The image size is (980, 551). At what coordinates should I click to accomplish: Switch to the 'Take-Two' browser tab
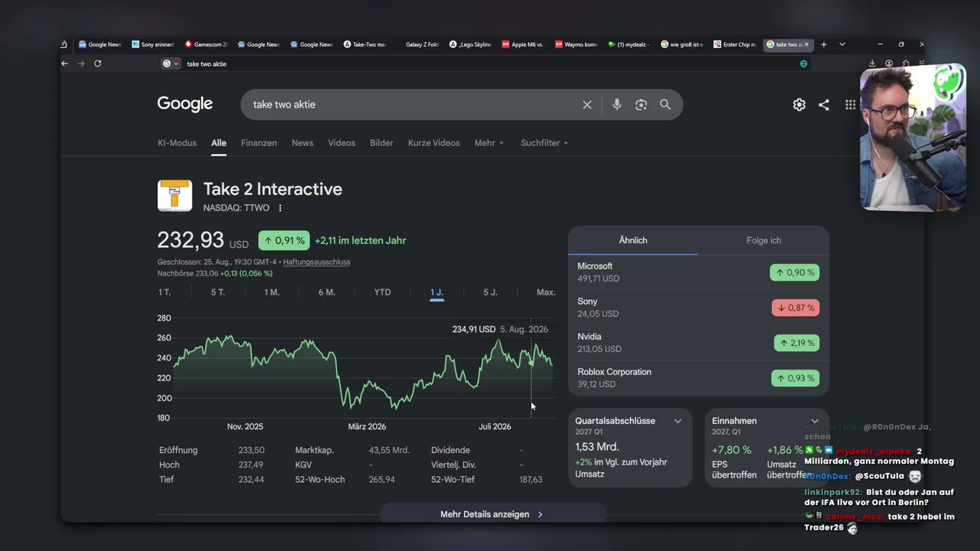[x=364, y=44]
